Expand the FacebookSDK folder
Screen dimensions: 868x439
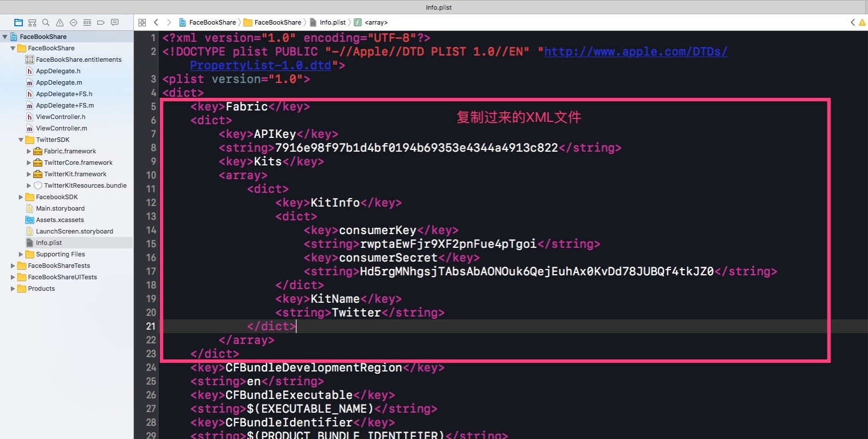pyautogui.click(x=21, y=197)
